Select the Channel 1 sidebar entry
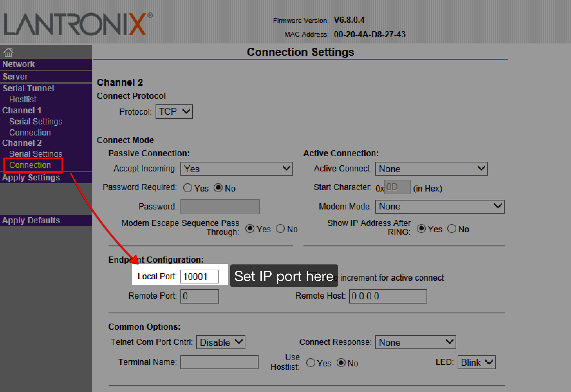 tap(22, 111)
